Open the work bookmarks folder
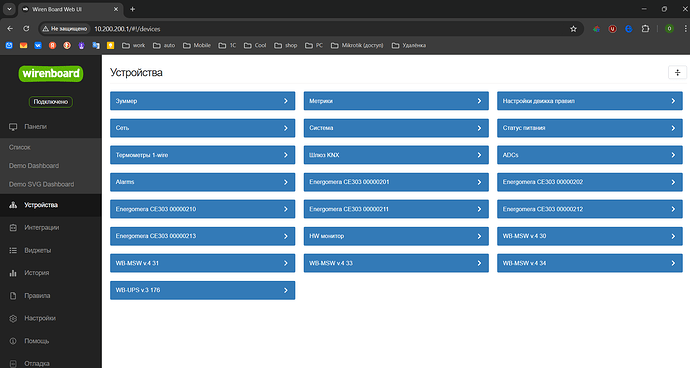This screenshot has width=690, height=368. pyautogui.click(x=133, y=45)
